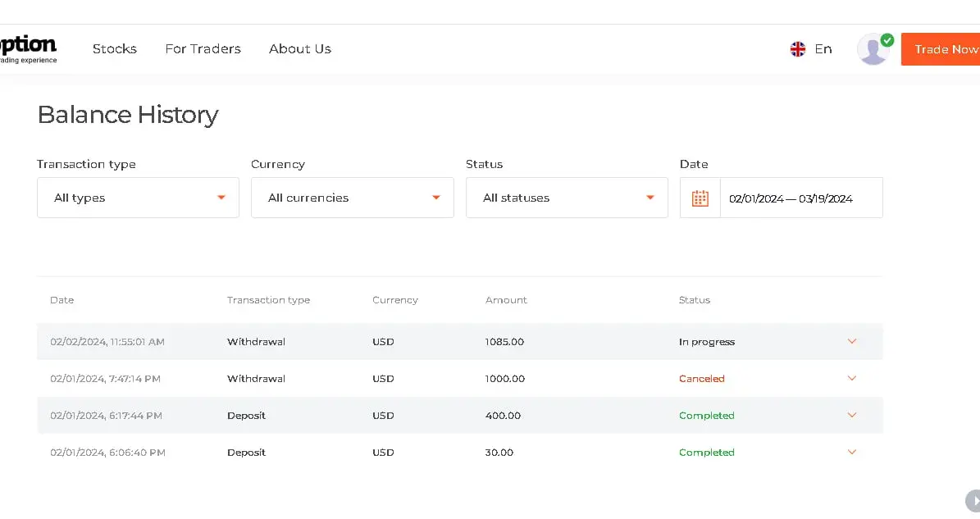Open the All statuses dropdown
The width and height of the screenshot is (980, 519).
567,198
